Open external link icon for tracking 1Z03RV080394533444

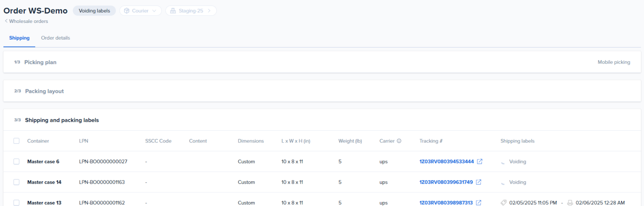(x=479, y=162)
